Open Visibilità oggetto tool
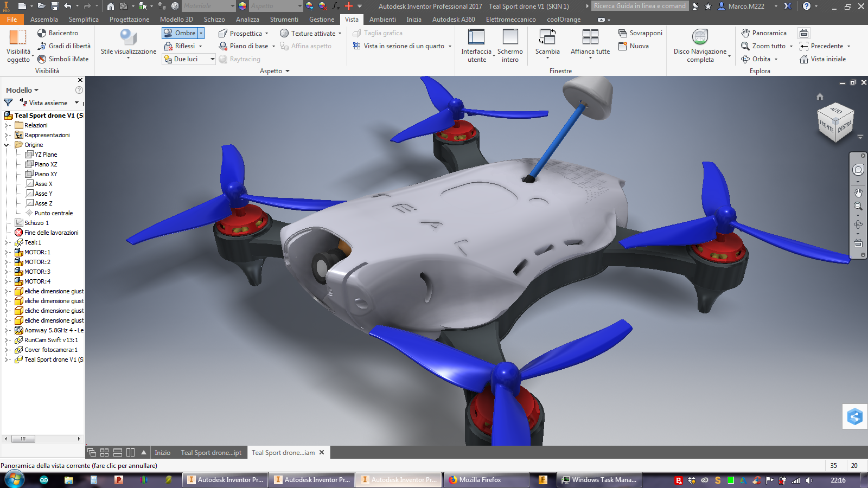 pyautogui.click(x=18, y=46)
